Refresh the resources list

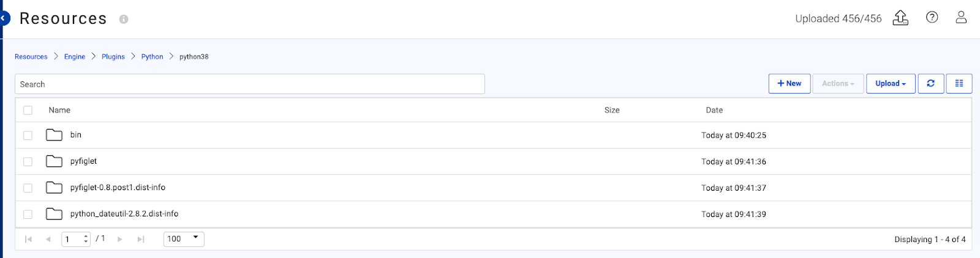[x=930, y=84]
